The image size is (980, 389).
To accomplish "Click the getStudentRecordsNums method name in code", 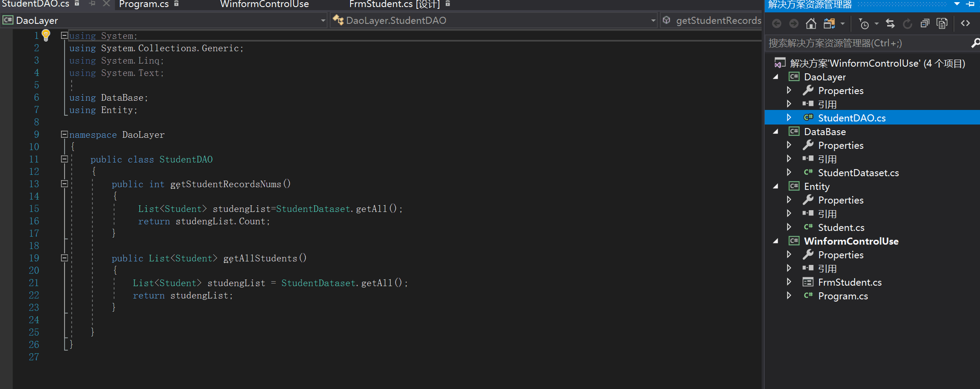I will (x=226, y=184).
